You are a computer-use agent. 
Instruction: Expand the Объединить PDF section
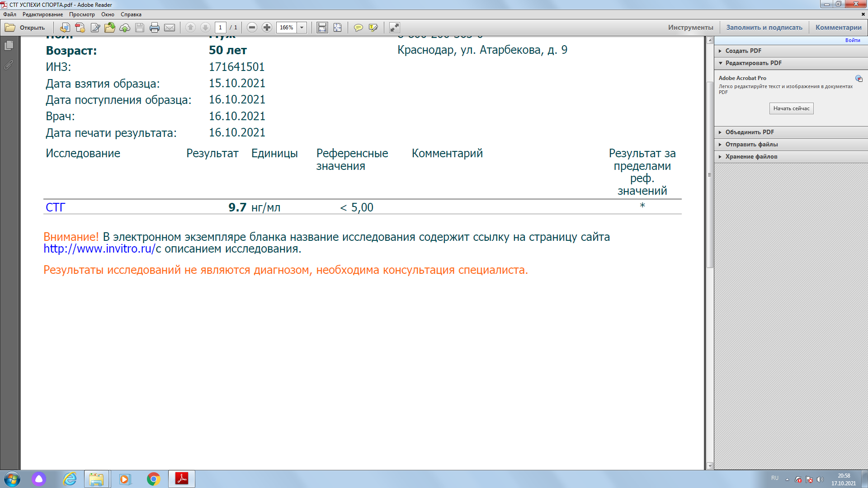pos(749,132)
